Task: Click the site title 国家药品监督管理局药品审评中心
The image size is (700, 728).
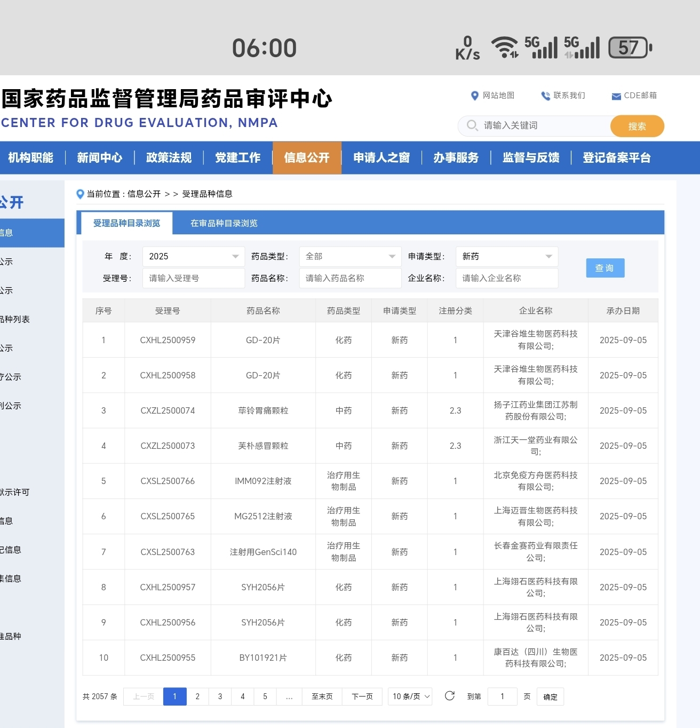Action: click(x=166, y=99)
